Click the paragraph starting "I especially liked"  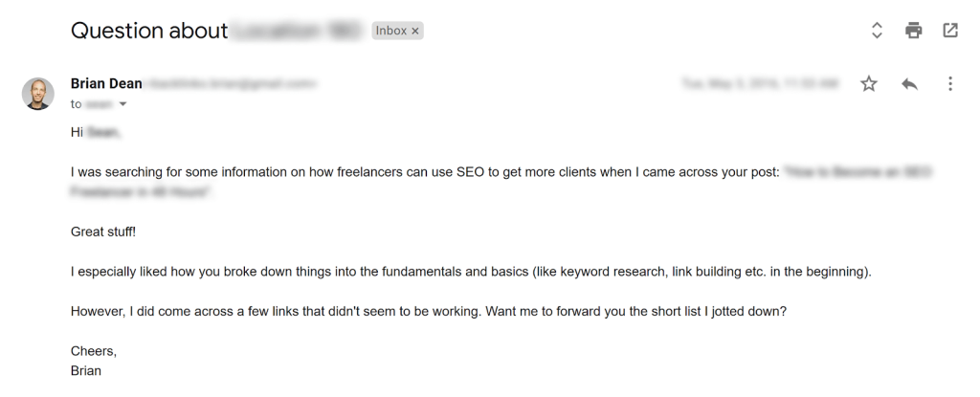click(471, 272)
